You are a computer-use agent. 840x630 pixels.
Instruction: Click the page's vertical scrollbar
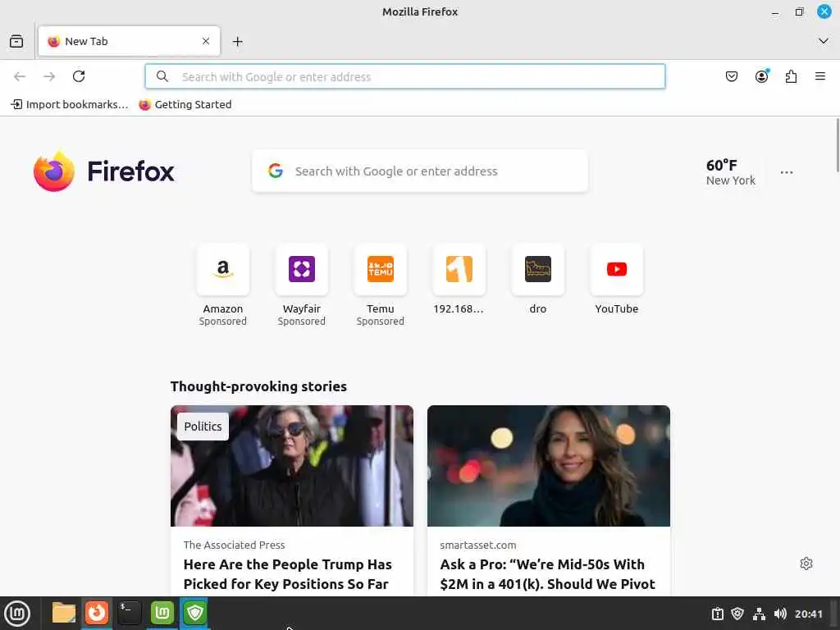pyautogui.click(x=838, y=144)
